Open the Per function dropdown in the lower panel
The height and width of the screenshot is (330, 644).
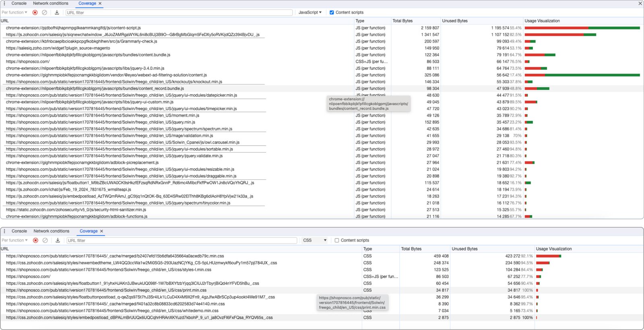coord(14,240)
